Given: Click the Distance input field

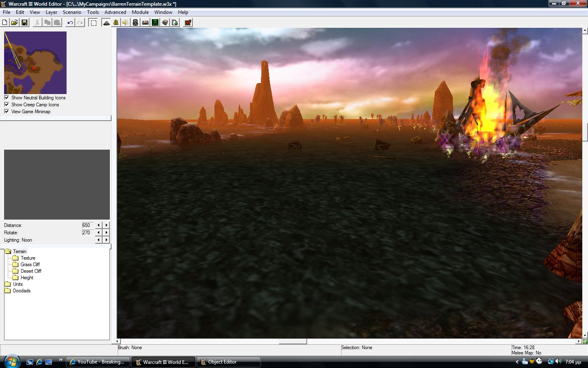Looking at the screenshot, I should coord(87,225).
